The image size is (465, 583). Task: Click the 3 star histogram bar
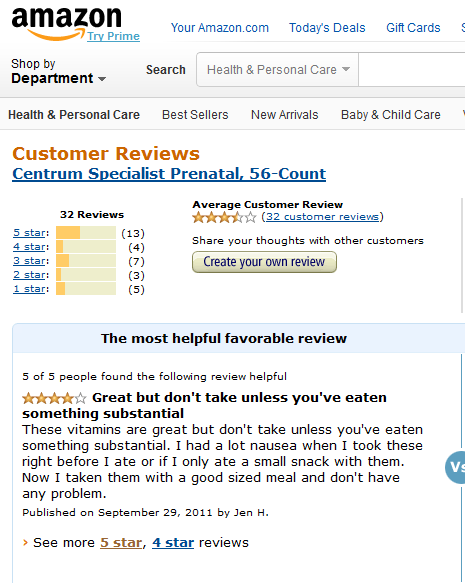point(86,261)
